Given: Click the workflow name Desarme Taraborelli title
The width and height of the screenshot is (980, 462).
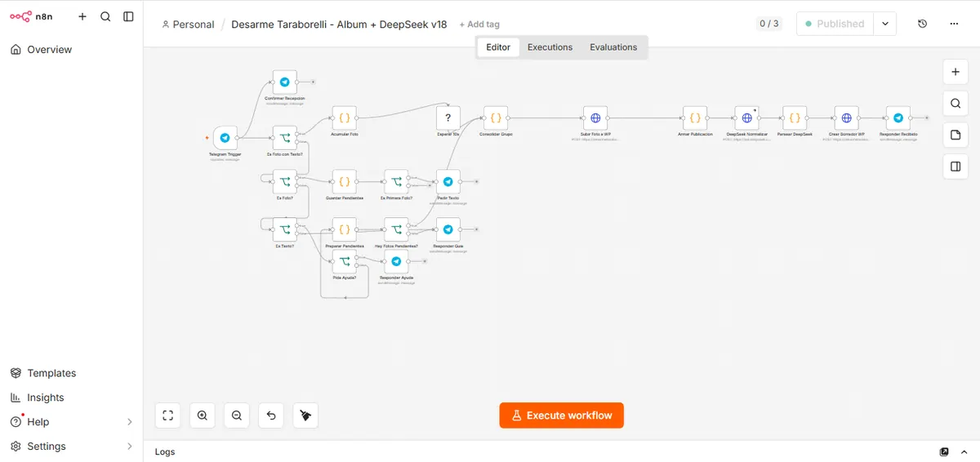Looking at the screenshot, I should pyautogui.click(x=339, y=24).
